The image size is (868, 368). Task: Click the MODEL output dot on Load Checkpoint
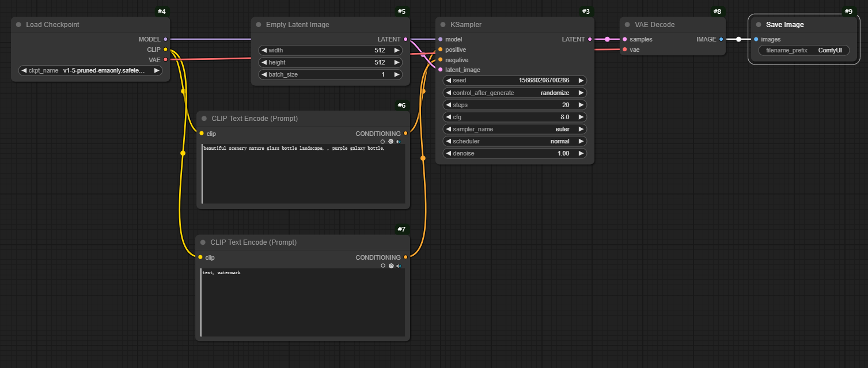(165, 39)
